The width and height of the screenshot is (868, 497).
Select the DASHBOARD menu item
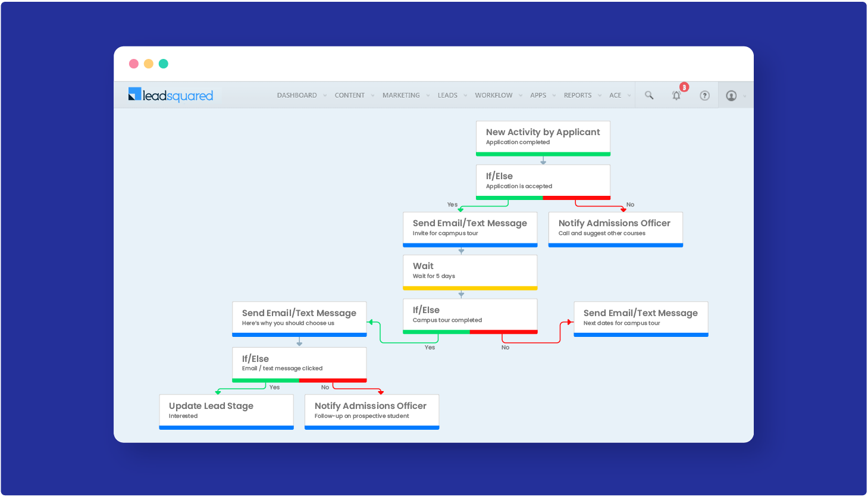click(x=297, y=95)
